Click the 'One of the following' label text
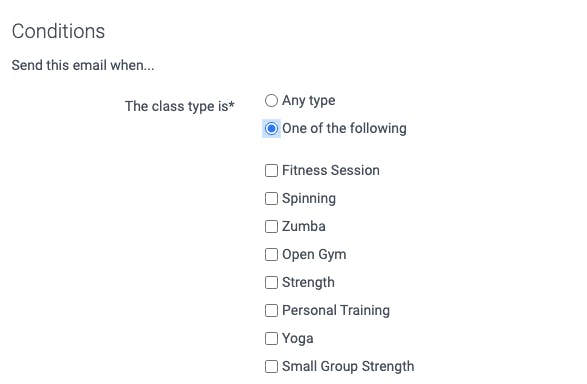587x384 pixels. (344, 128)
